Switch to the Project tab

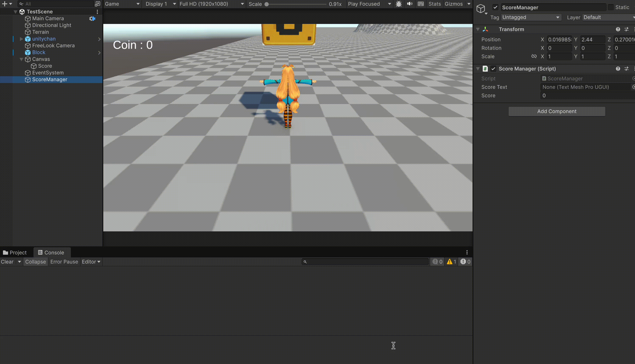click(15, 253)
